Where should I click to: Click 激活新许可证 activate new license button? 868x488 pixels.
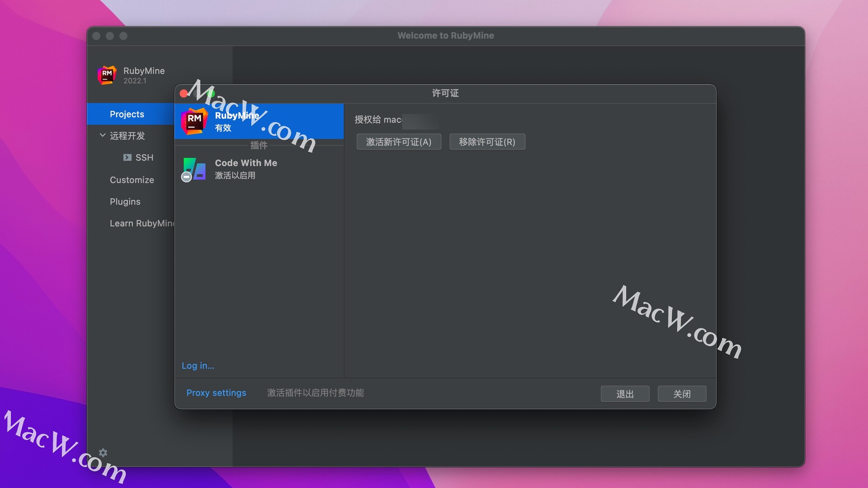[x=398, y=141]
